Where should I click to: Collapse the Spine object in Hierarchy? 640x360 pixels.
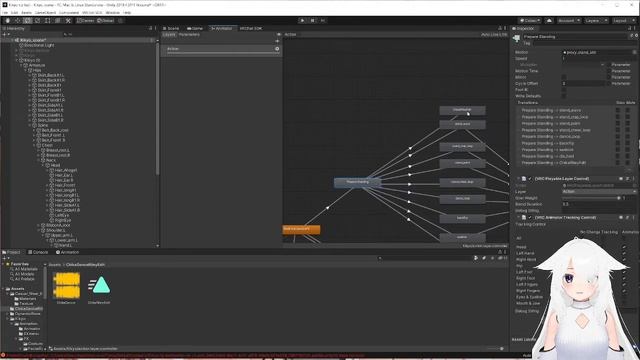click(x=30, y=125)
